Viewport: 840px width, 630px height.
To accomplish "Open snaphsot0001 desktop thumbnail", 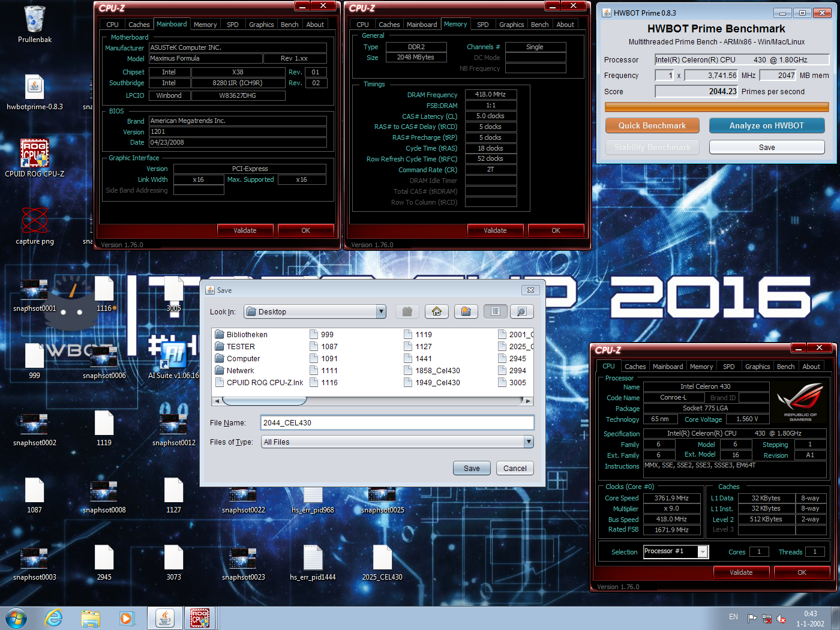I will click(35, 295).
